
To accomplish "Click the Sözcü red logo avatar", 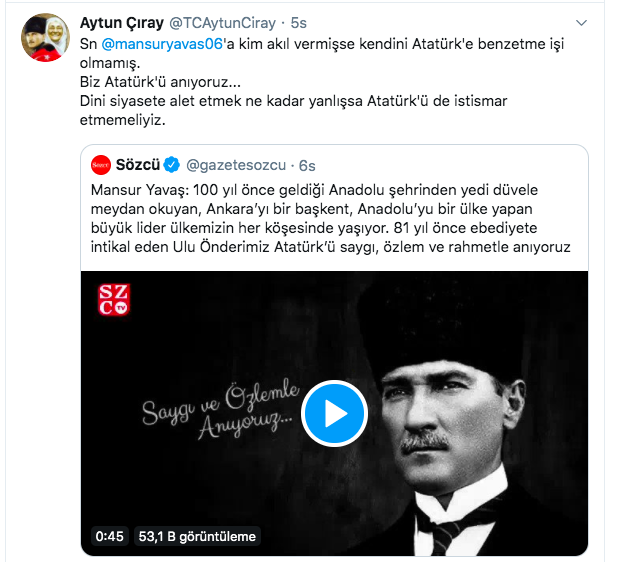I will (101, 165).
